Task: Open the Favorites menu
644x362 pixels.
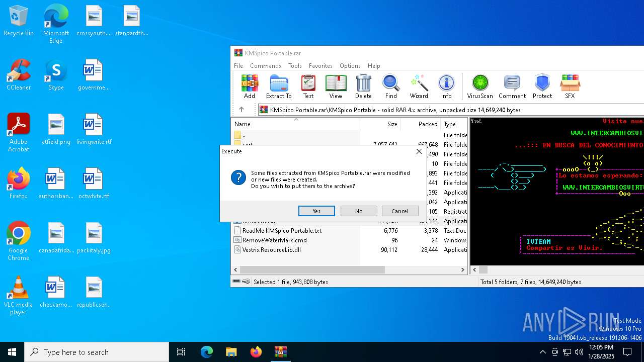Action: 320,66
